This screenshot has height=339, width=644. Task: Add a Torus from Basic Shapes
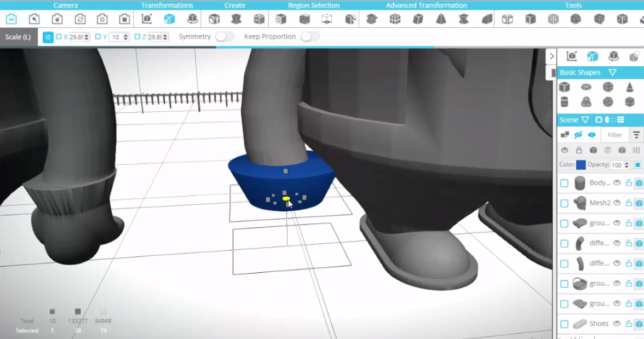[586, 87]
